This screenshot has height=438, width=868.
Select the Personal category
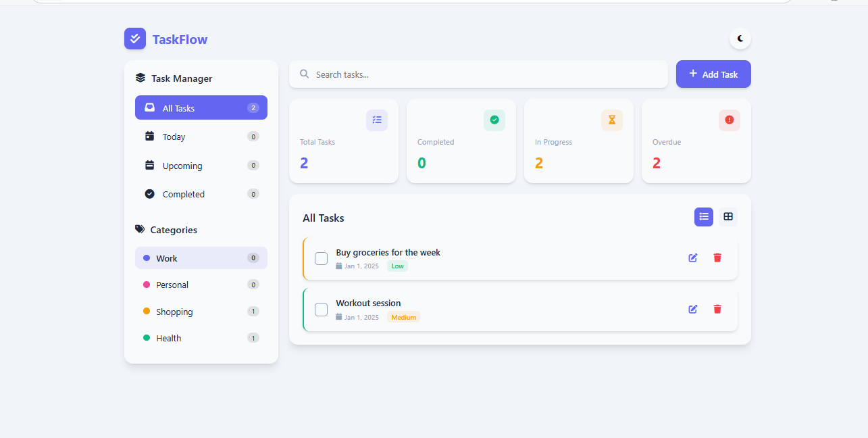coord(201,285)
